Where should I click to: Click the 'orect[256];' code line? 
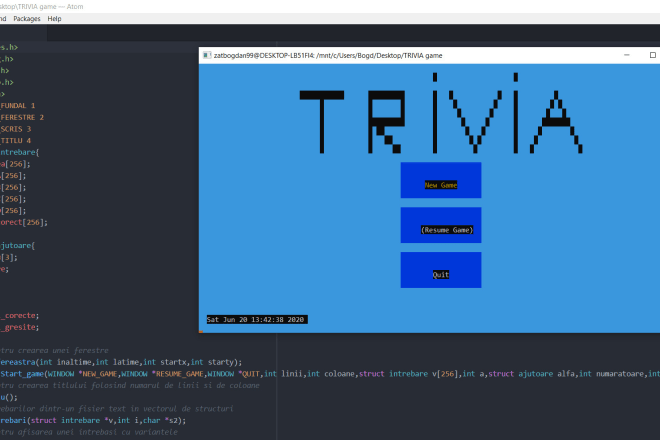(24, 222)
